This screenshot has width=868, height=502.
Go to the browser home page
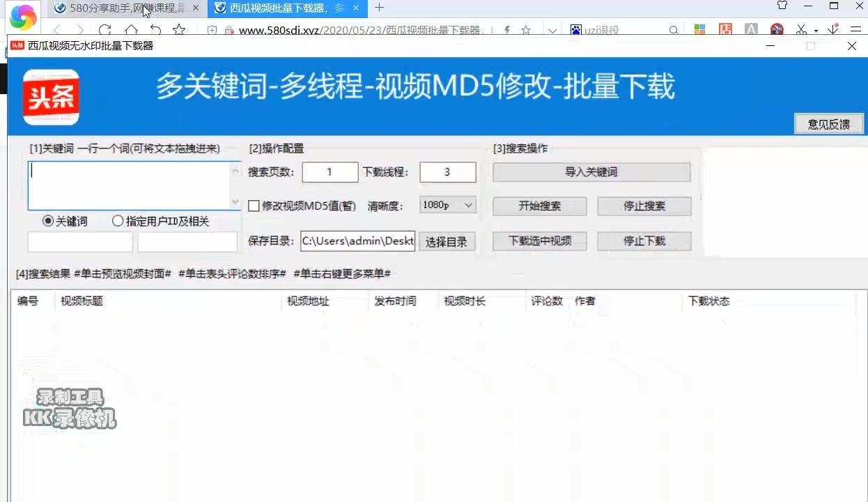pos(130,30)
